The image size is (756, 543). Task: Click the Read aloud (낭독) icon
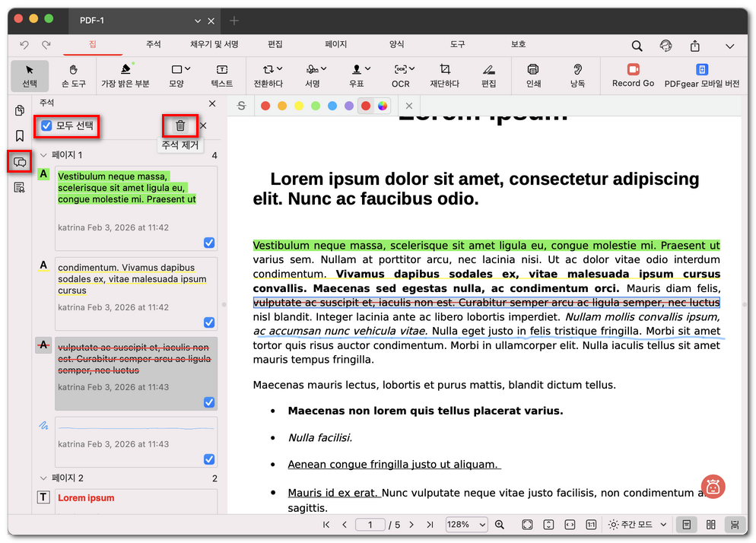tap(577, 75)
